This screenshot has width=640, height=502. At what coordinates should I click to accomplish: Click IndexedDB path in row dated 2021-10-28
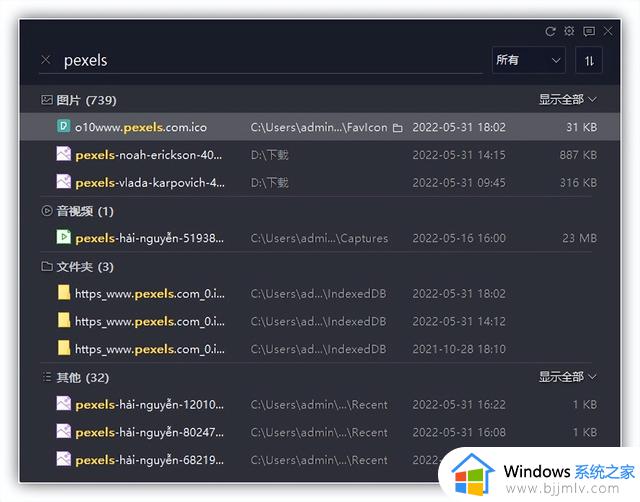[x=318, y=349]
